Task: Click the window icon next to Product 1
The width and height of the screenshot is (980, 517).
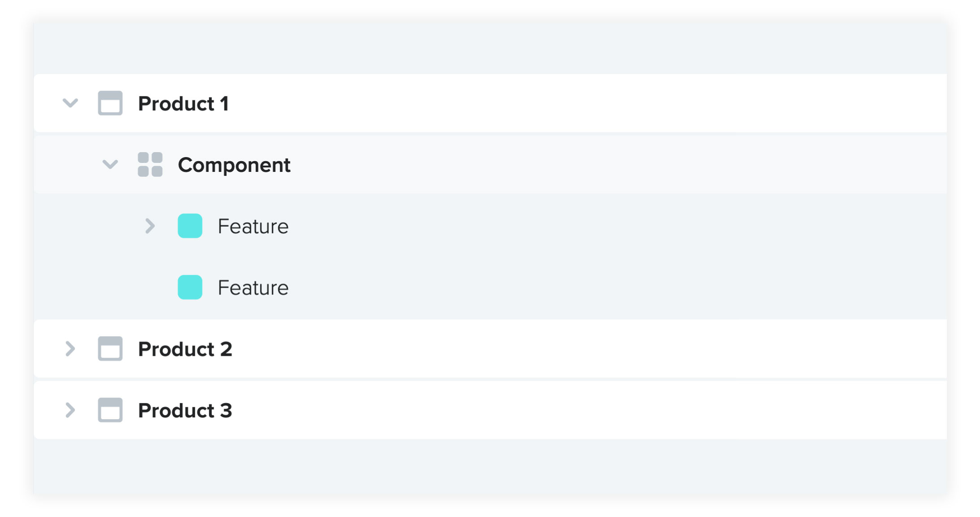Action: (109, 104)
